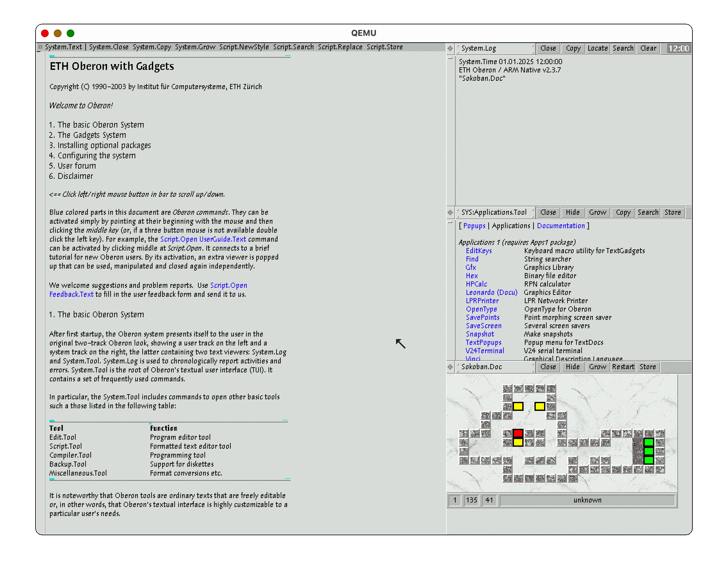Open the Popups tab in Applications.Tool

474,226
